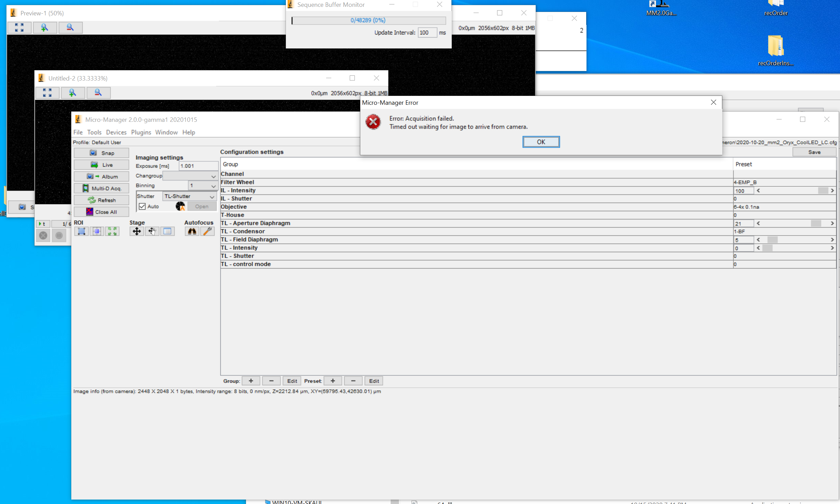The height and width of the screenshot is (504, 840).
Task: Click the Album button
Action: (101, 176)
